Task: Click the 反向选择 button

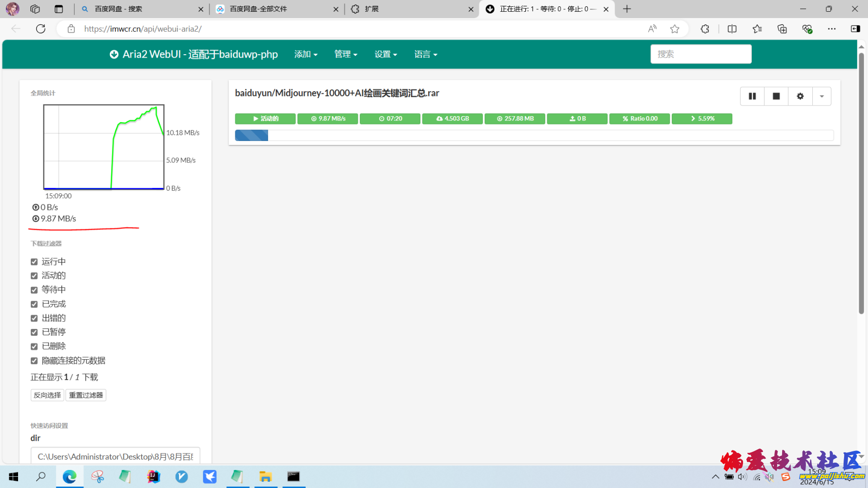Action: 47,395
